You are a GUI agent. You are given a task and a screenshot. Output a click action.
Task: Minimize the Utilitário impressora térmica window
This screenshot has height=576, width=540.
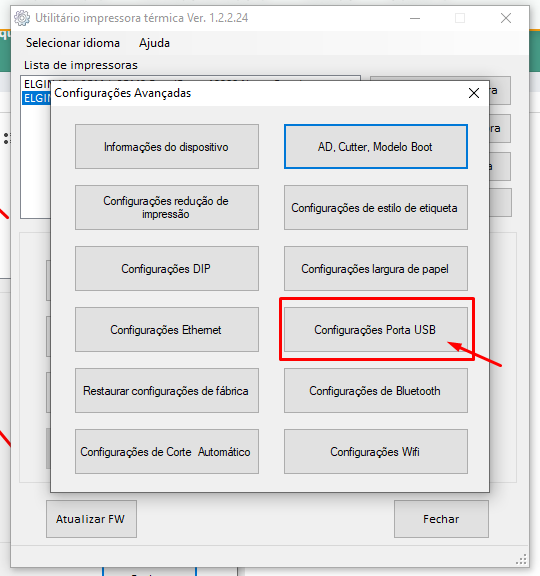pos(415,18)
